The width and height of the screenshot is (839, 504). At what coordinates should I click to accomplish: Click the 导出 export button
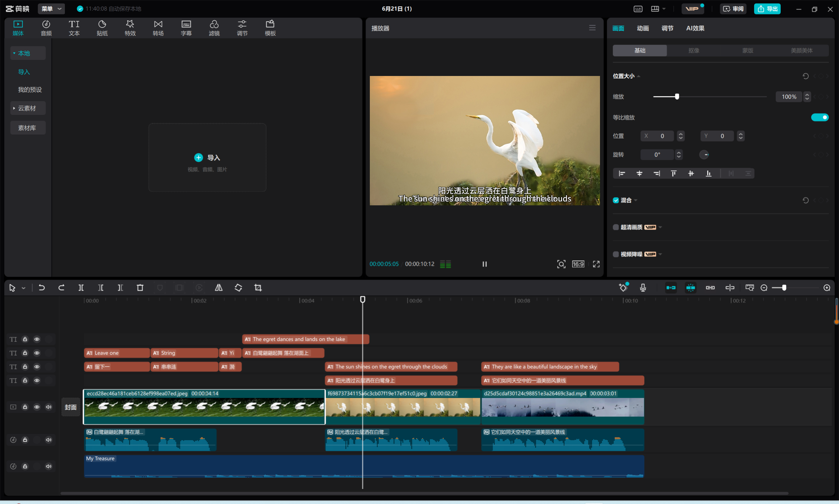pyautogui.click(x=767, y=9)
